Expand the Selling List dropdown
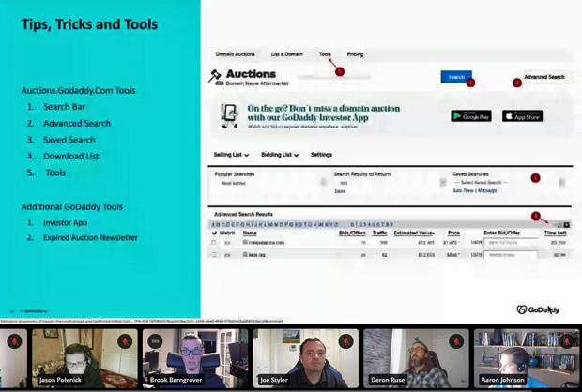Screen dimensions: 582x392 [231, 155]
